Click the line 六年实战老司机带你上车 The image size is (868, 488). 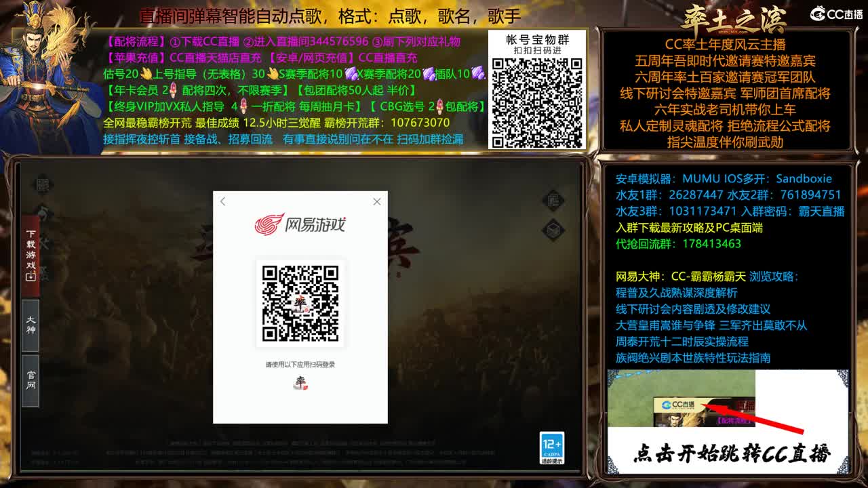click(725, 110)
